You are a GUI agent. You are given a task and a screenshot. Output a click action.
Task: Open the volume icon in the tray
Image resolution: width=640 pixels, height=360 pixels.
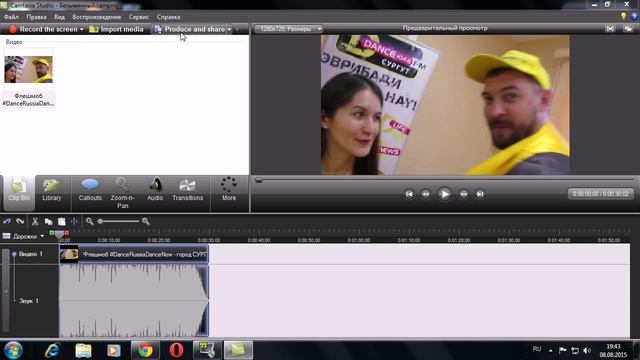click(587, 350)
